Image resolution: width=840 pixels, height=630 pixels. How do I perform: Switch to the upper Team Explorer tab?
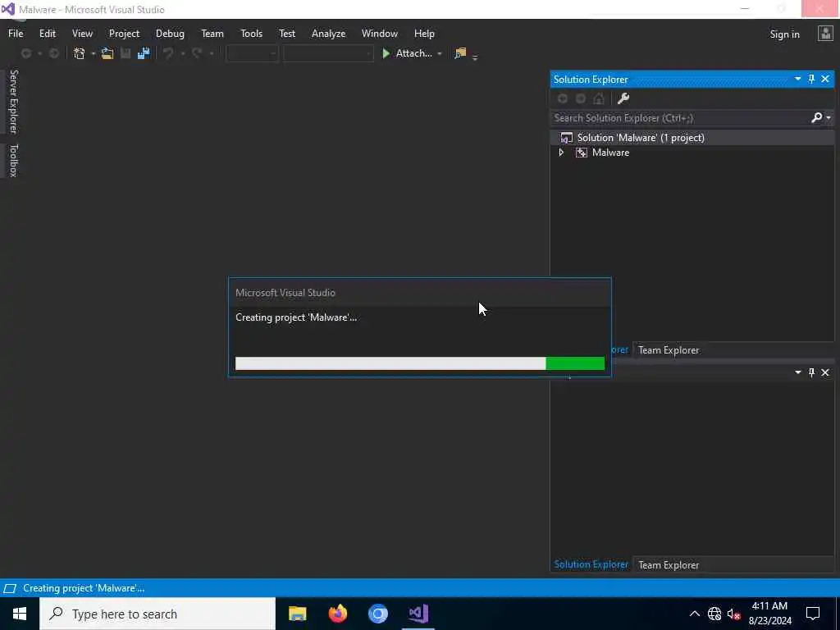tap(668, 349)
